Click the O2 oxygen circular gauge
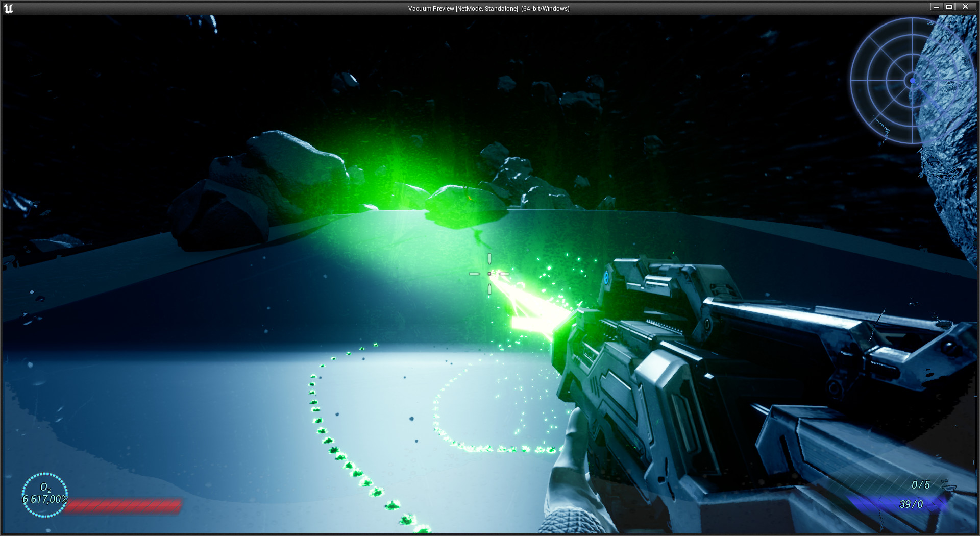 (45, 495)
